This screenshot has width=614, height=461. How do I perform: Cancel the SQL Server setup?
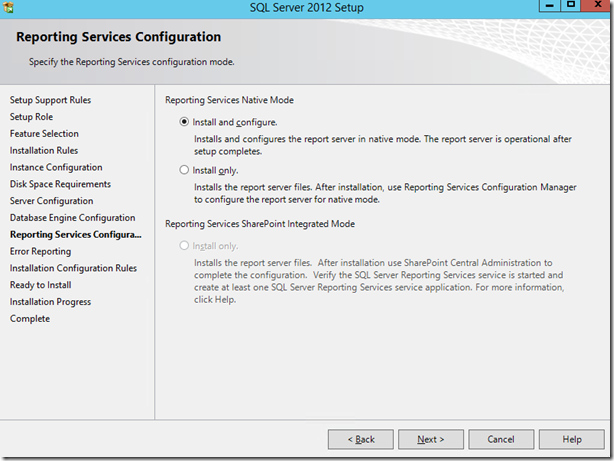(x=501, y=439)
